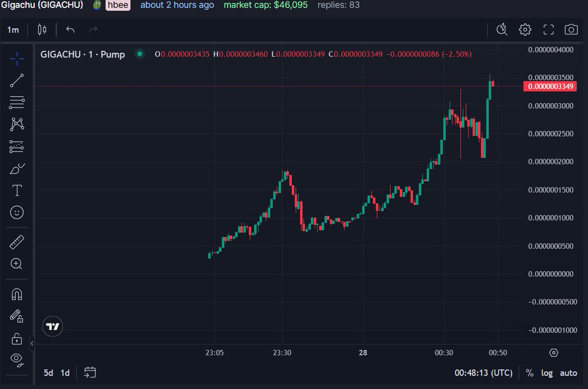
Task: Redo the last chart action
Action: (x=93, y=30)
